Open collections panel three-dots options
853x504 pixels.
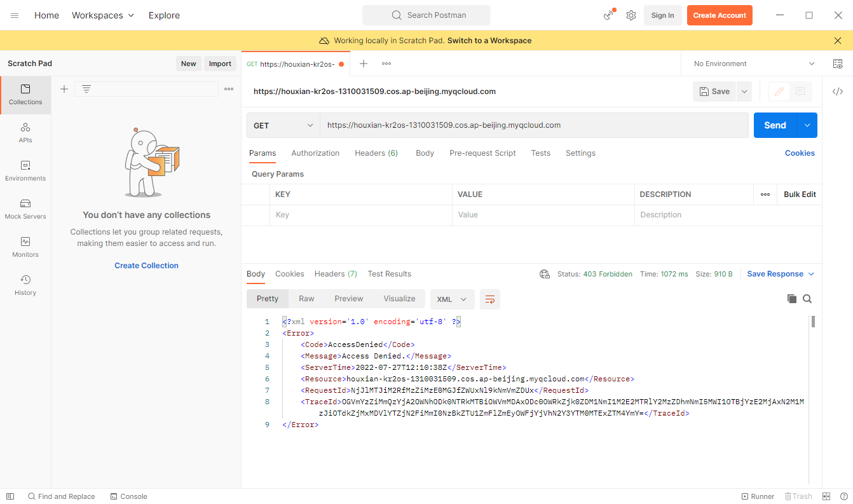[x=229, y=89]
